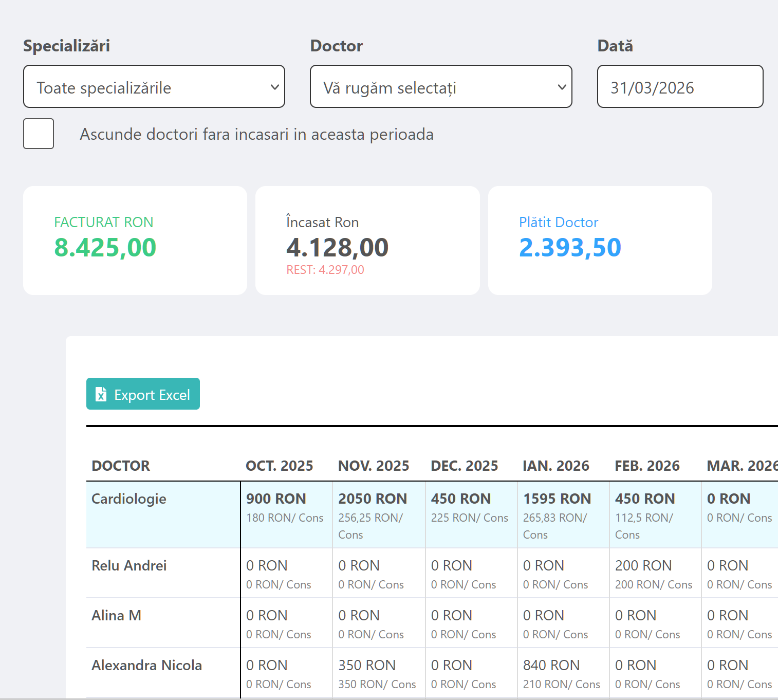Screen dimensions: 778x700
Task: Select the NOV. 2025 column header
Action: tap(374, 466)
